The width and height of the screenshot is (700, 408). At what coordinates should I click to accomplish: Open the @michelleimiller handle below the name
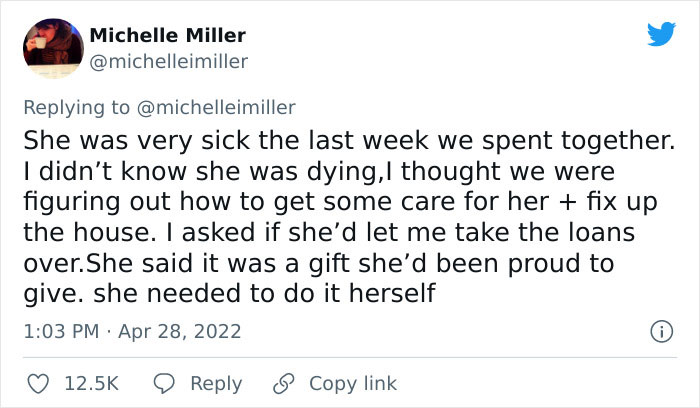pos(168,61)
